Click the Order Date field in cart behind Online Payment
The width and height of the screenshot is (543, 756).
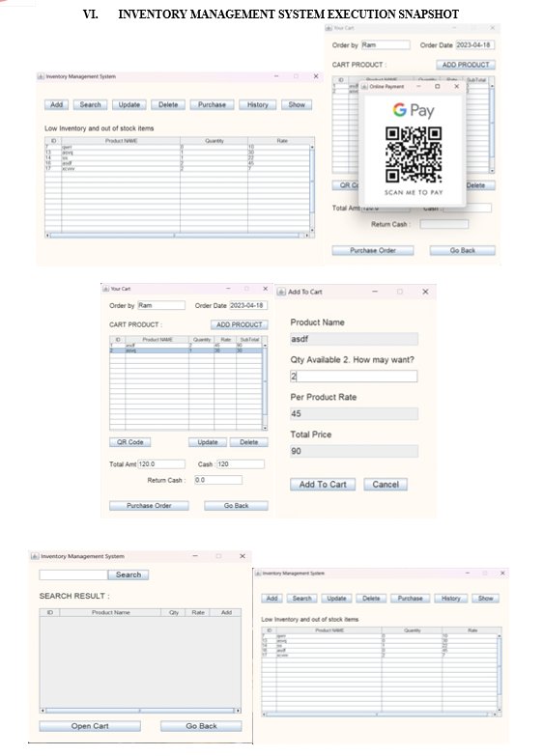click(x=475, y=44)
